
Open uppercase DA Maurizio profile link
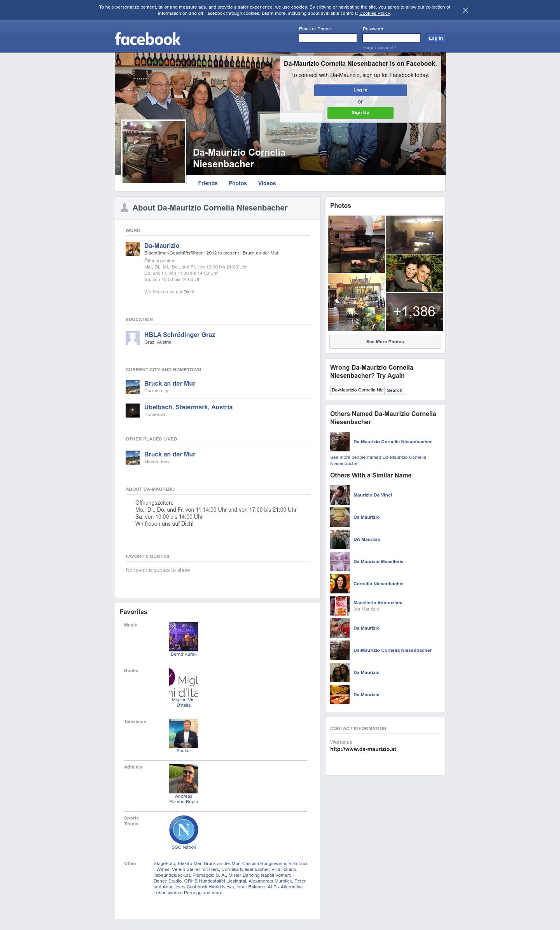click(x=367, y=539)
